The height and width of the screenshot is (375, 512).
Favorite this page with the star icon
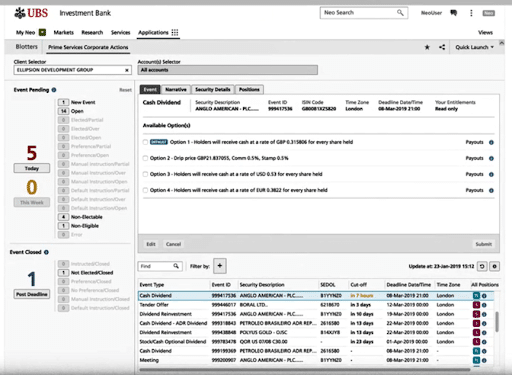tap(427, 47)
